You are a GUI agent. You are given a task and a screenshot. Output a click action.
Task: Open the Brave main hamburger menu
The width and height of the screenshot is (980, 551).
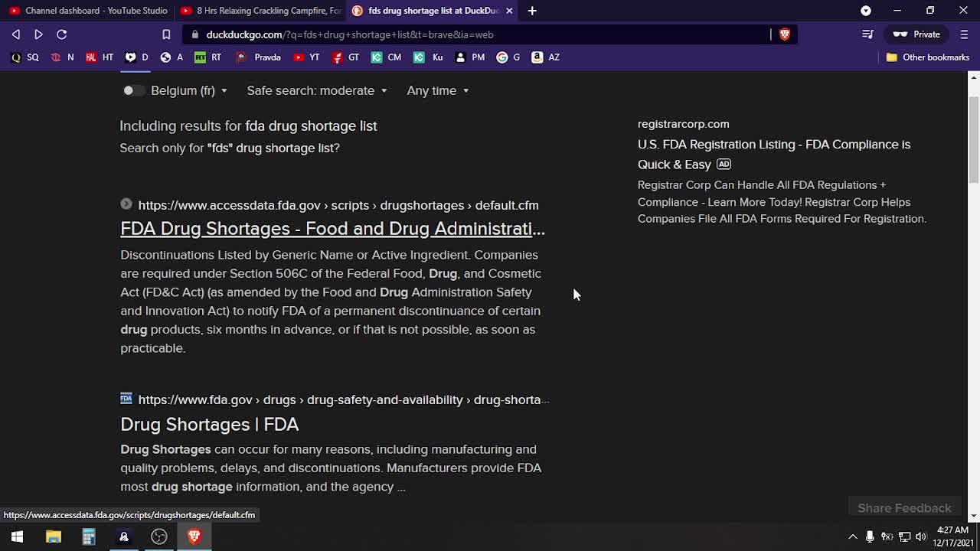click(x=964, y=34)
